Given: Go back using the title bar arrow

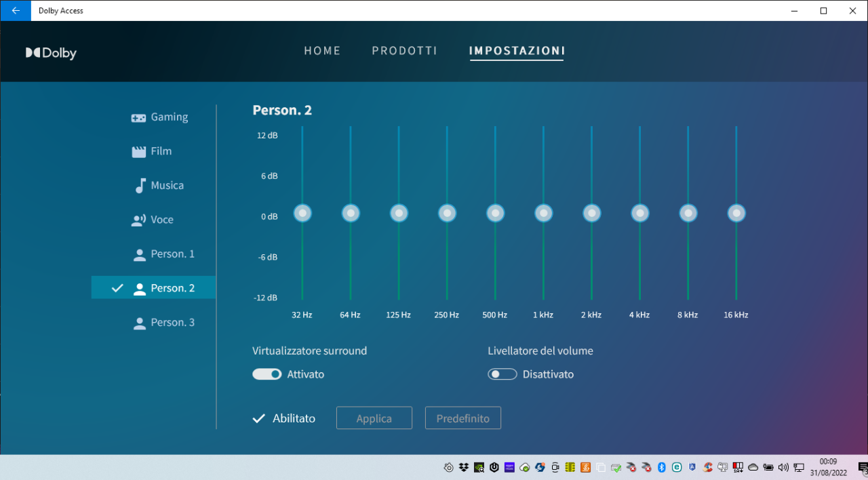Looking at the screenshot, I should click(16, 10).
